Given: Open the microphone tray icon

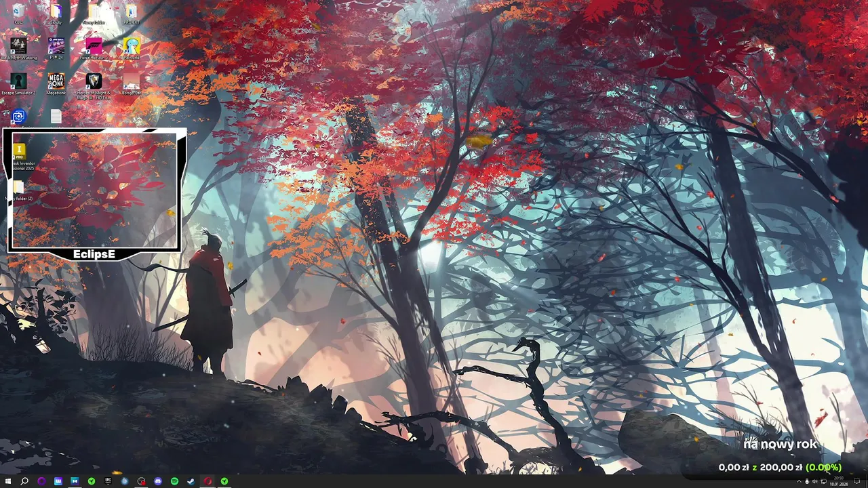Looking at the screenshot, I should point(807,481).
